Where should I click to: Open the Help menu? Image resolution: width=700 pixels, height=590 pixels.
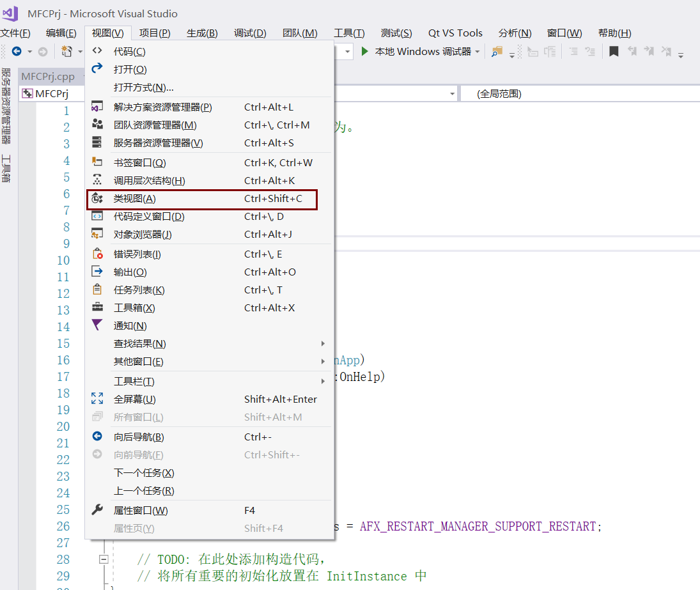click(x=615, y=33)
